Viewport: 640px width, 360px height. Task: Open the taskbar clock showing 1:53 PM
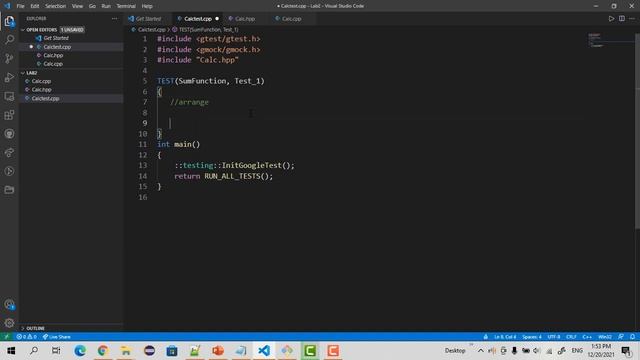tap(601, 351)
